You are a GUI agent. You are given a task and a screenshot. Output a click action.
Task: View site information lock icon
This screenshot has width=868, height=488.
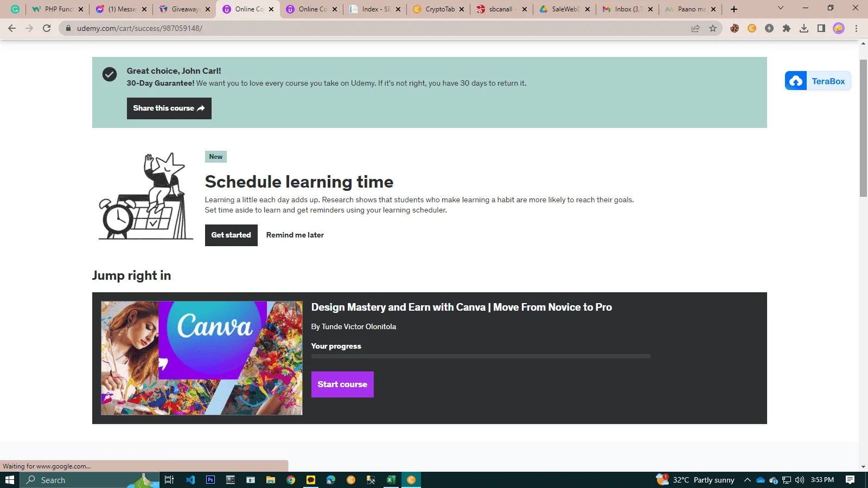coord(68,28)
